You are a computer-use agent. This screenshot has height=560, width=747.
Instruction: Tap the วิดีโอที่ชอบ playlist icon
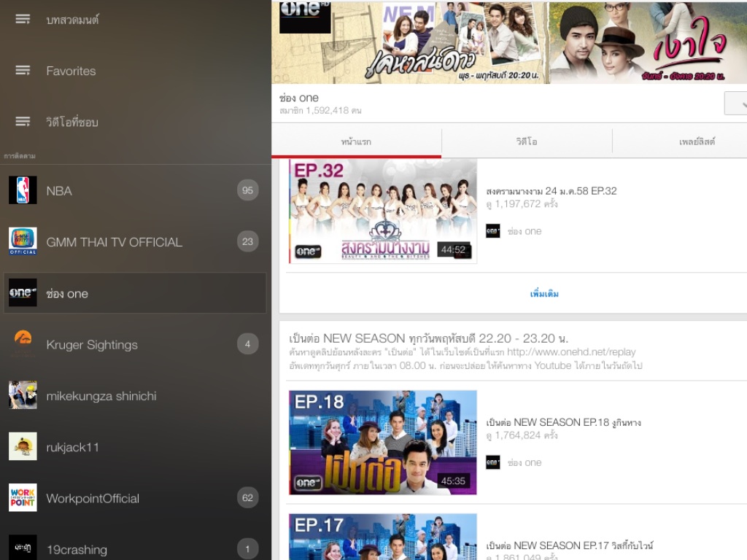tap(23, 122)
